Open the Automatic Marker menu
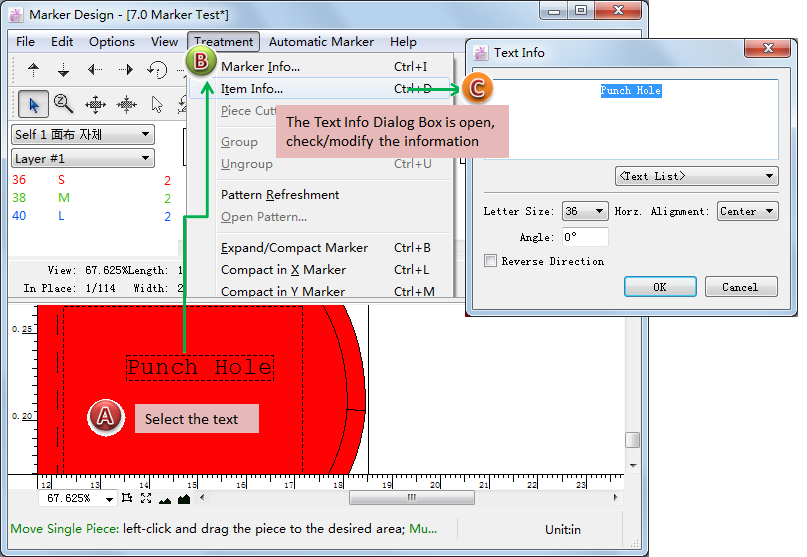 coord(321,41)
